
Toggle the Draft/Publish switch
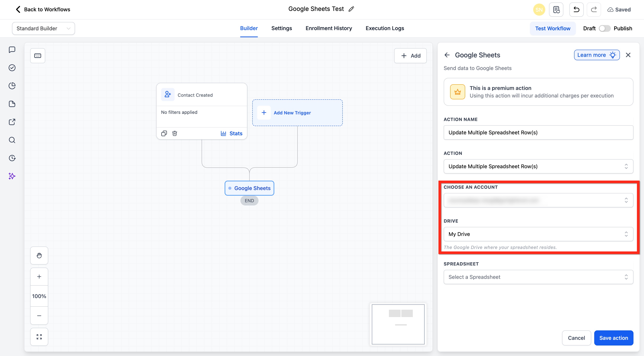coord(604,28)
